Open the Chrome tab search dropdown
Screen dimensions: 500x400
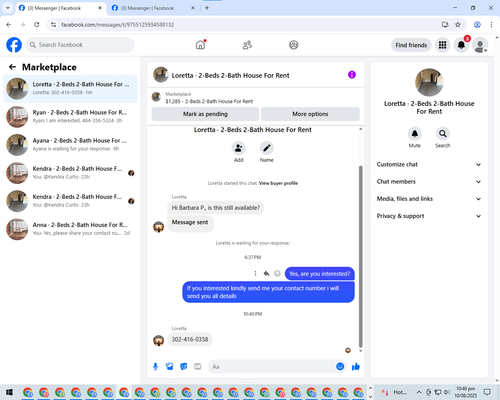coord(8,8)
